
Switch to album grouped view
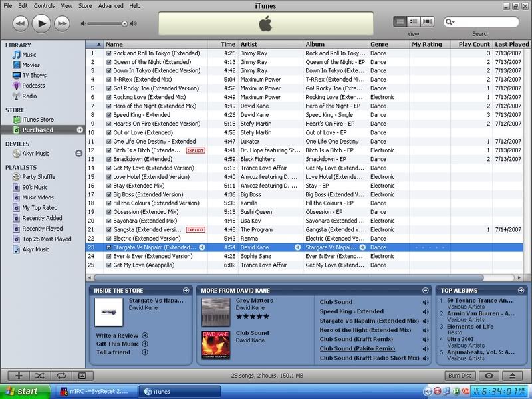pyautogui.click(x=414, y=22)
